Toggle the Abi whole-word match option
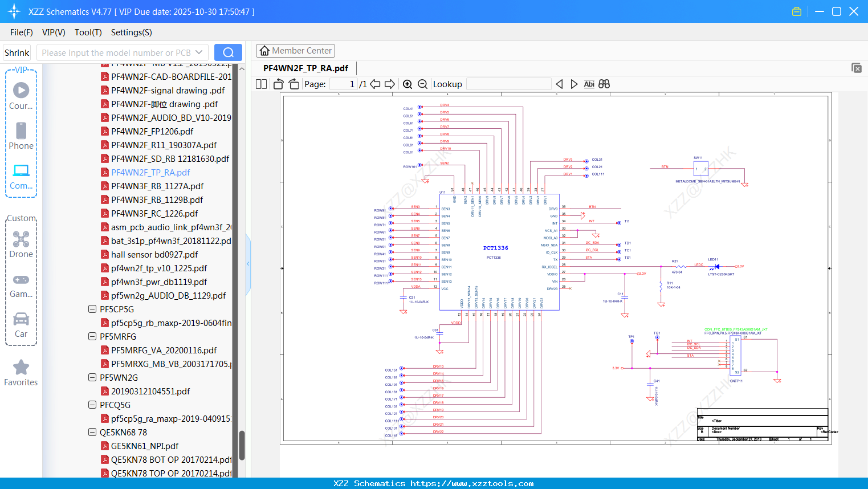This screenshot has width=868, height=489. tap(589, 84)
